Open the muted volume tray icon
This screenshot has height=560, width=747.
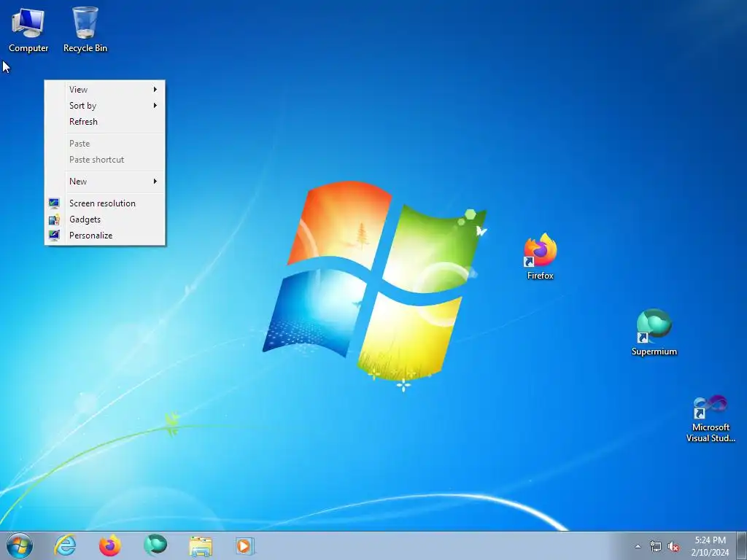point(673,546)
